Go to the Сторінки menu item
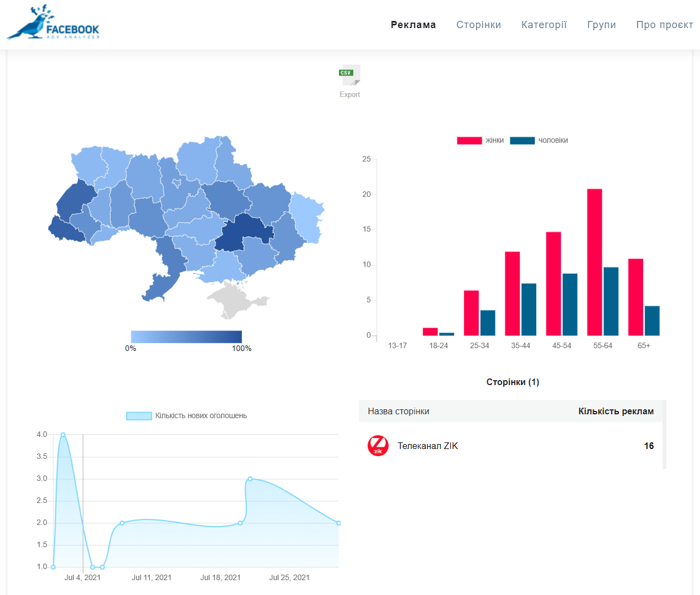 click(x=478, y=25)
